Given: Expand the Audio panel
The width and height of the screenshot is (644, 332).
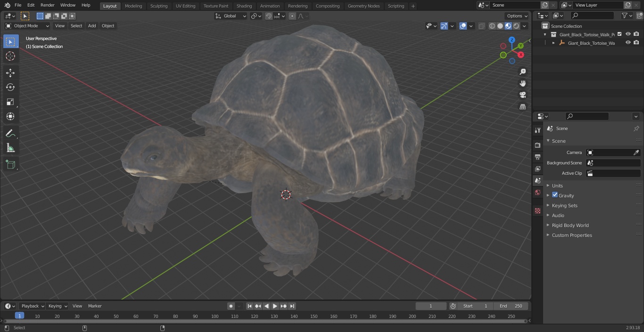Looking at the screenshot, I should [558, 215].
